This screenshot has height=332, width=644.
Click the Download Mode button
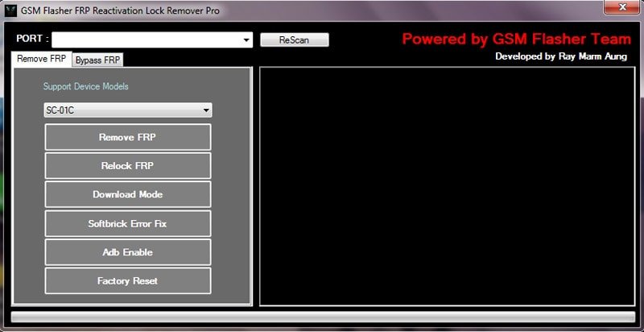click(128, 194)
